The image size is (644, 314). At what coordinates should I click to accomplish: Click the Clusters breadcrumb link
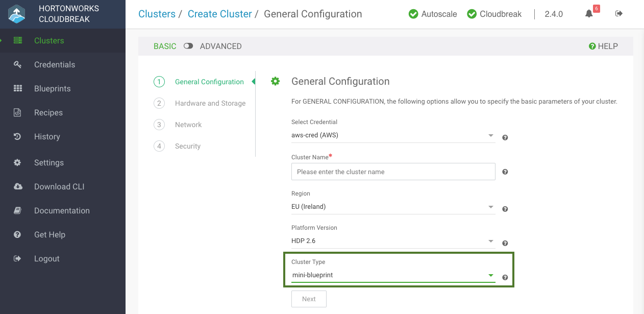click(x=157, y=14)
